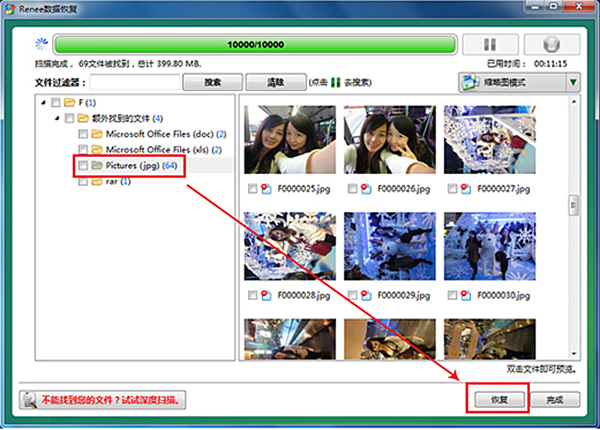
Task: Click the Pictures (jpg) folder icon
Action: (97, 165)
